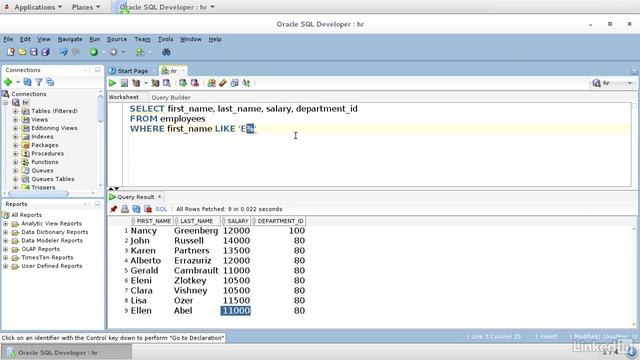This screenshot has width=640, height=360.
Task: Click the Save All icon in main toolbar
Action: (x=45, y=52)
